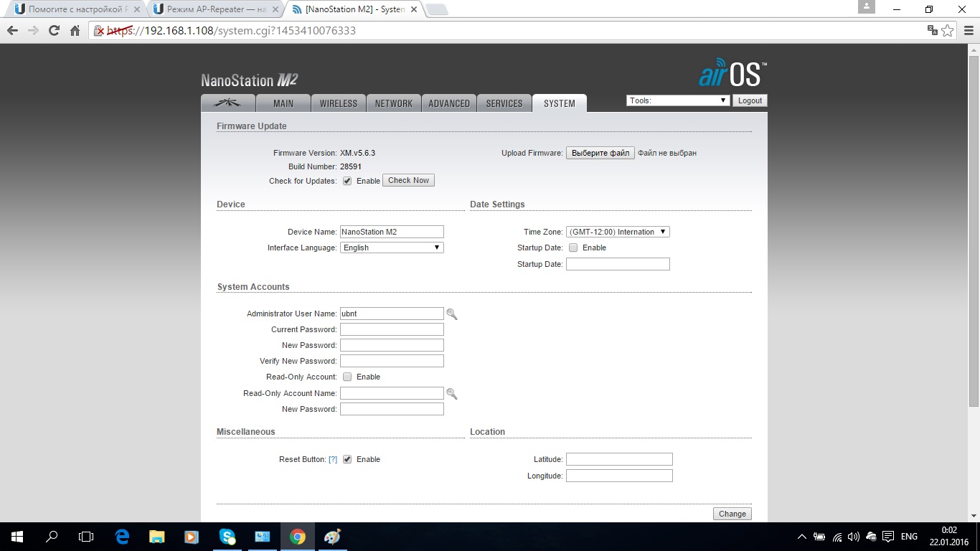Screen dimensions: 980x551
Task: Toggle the Reset Button Enable checkbox
Action: [347, 459]
